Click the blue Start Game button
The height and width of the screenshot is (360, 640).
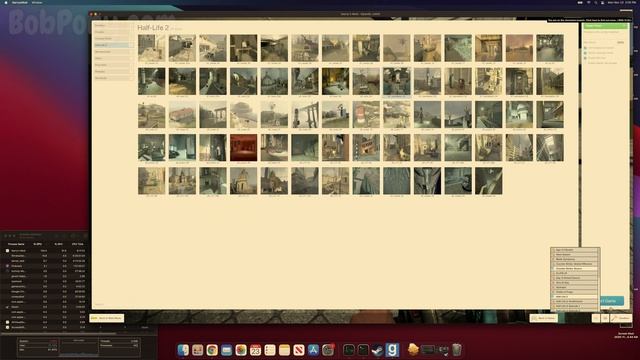pos(612,301)
